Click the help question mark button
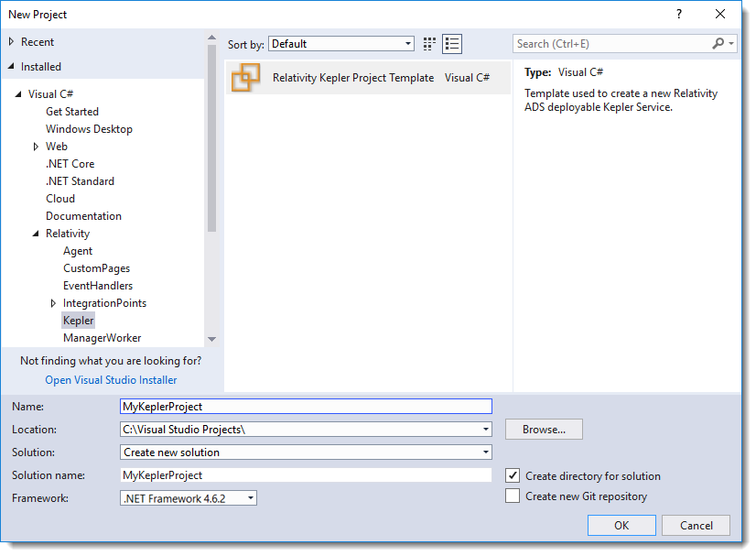Viewport: 756px width, 556px height. click(679, 14)
